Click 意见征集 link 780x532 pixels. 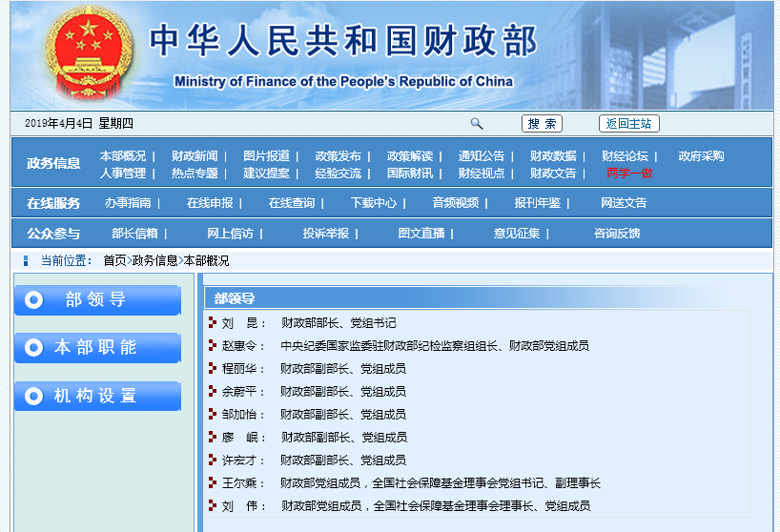[x=517, y=234]
